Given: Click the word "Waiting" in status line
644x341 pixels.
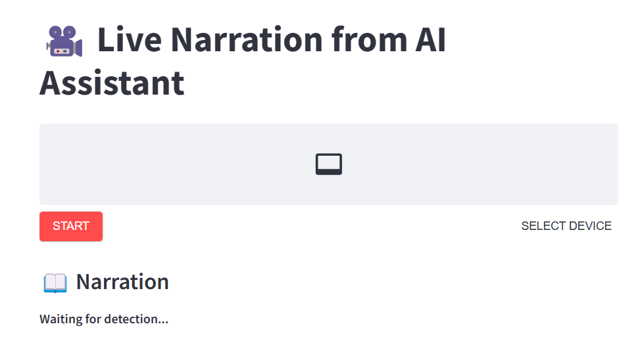Looking at the screenshot, I should pyautogui.click(x=61, y=319).
